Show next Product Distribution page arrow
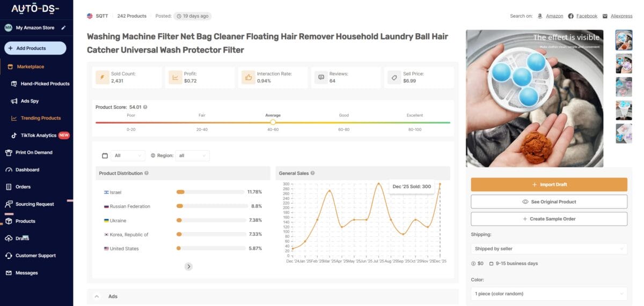 pos(188,266)
